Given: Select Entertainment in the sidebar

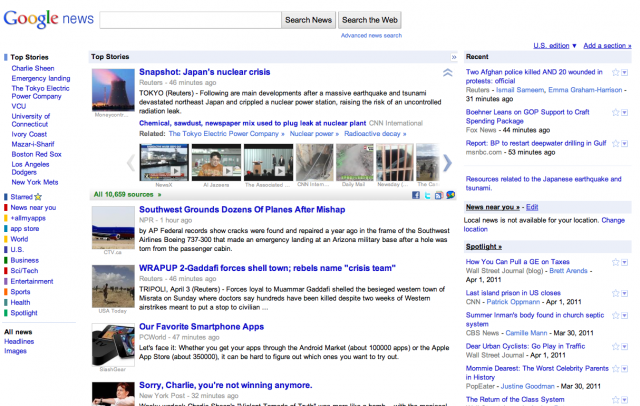Looking at the screenshot, I should (32, 282).
